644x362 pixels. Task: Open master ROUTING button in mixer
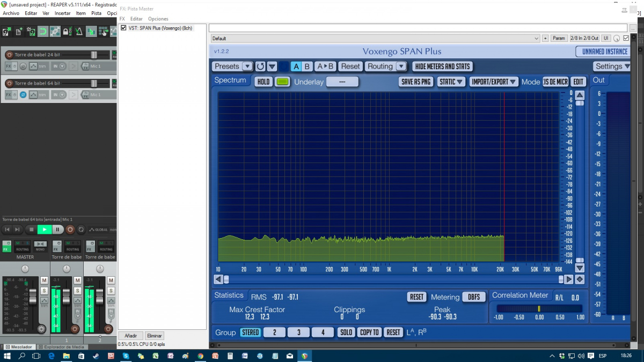click(x=23, y=249)
